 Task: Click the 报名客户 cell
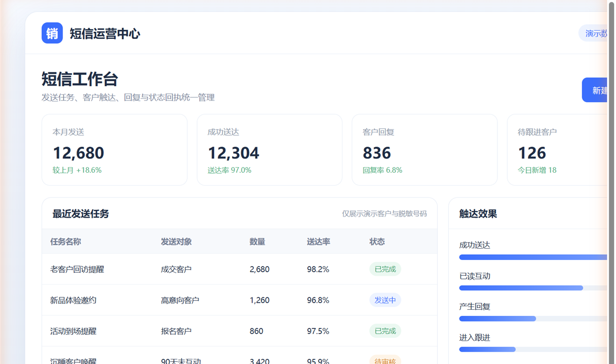click(x=176, y=331)
